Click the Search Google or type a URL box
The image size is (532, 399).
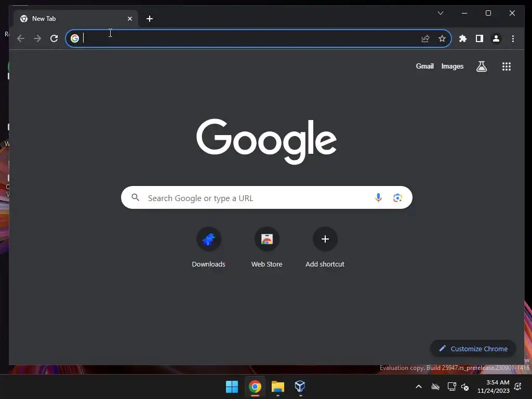pyautogui.click(x=267, y=197)
